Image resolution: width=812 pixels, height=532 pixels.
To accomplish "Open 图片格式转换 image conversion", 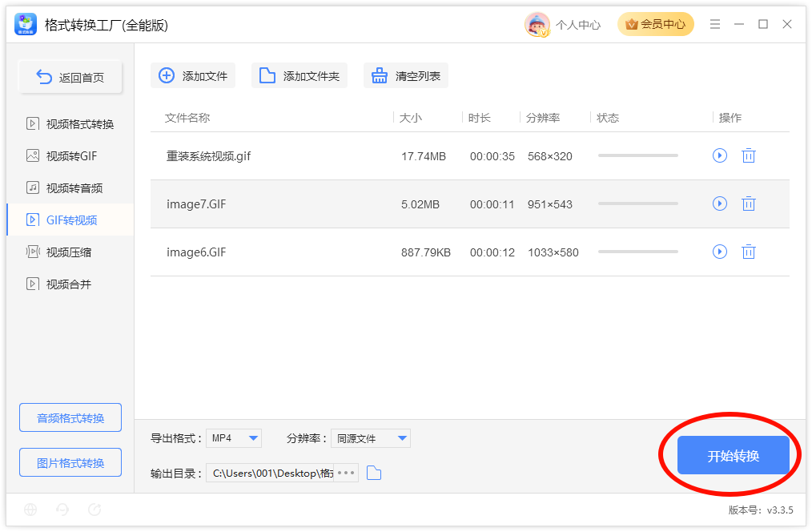I will [70, 462].
